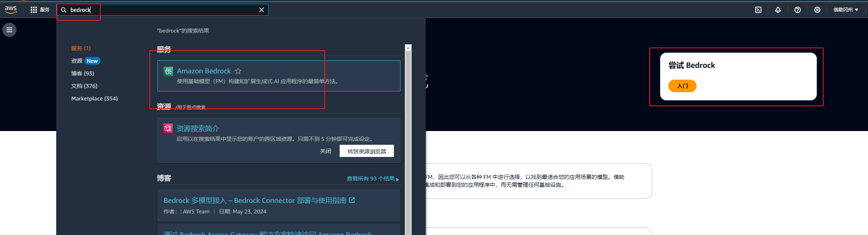Viewport: 868px width, 235px height.
Task: View all 93 blog results
Action: 373,179
